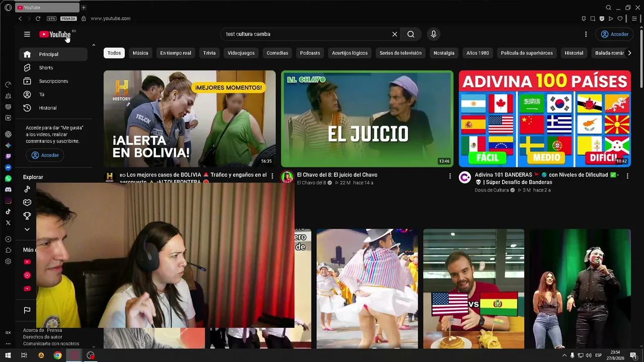
Task: Open YouTube settings three-dot menu
Action: (586, 34)
